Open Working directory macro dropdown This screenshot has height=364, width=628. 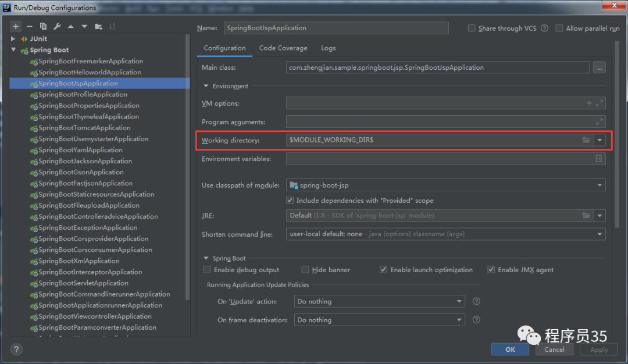600,140
